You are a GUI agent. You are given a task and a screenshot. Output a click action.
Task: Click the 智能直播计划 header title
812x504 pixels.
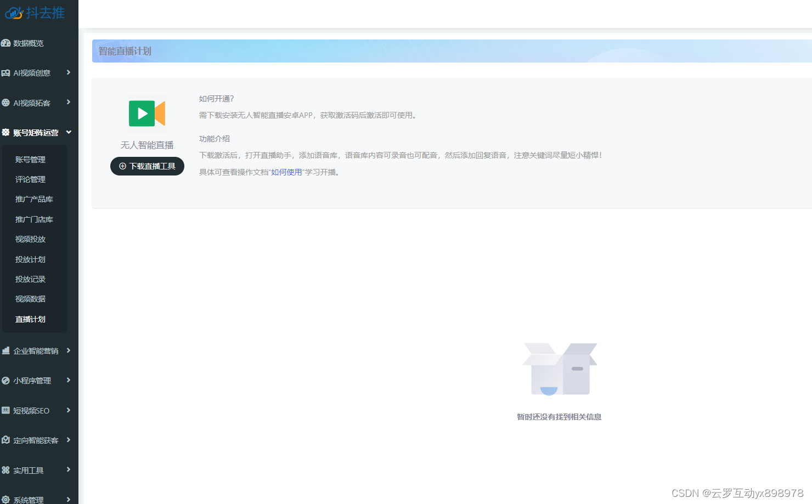pos(125,51)
